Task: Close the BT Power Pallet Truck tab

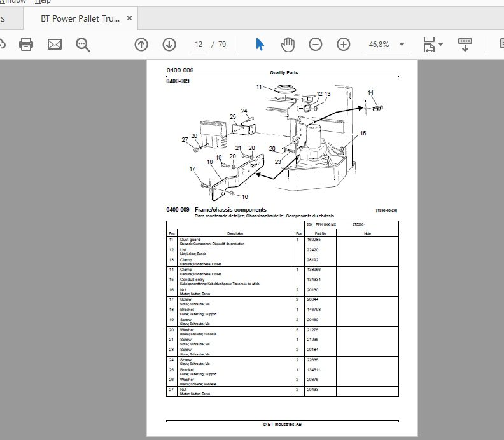Action: 130,18
